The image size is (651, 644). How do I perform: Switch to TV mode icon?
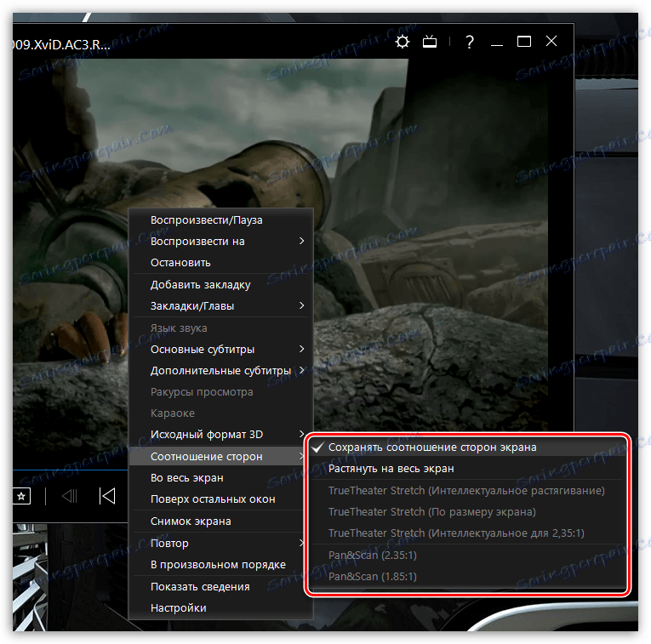click(429, 42)
